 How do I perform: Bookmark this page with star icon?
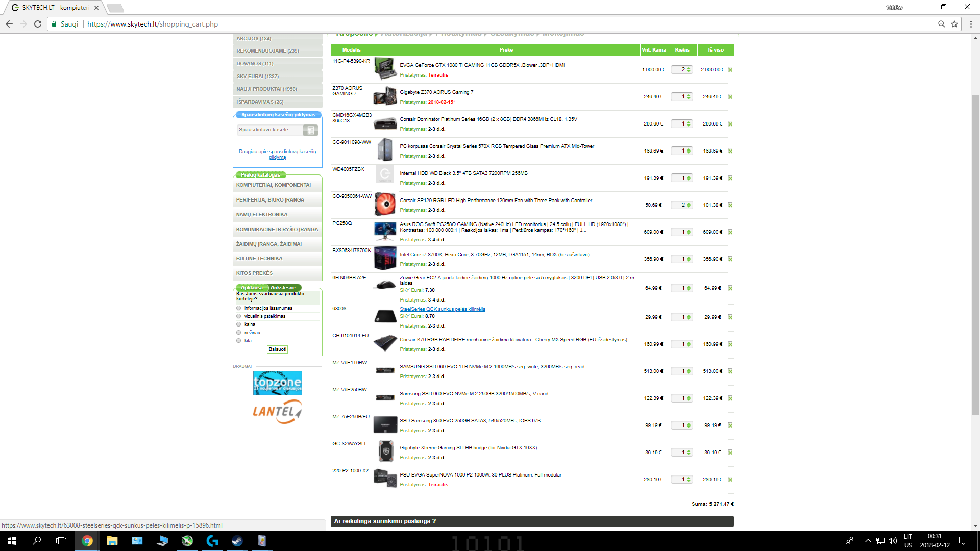954,24
